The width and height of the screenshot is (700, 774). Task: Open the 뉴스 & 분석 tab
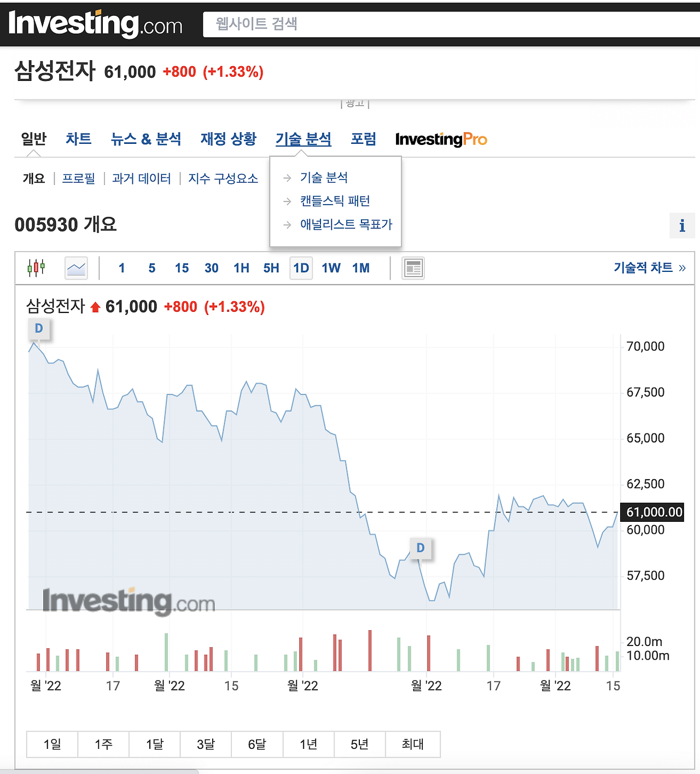pos(146,139)
